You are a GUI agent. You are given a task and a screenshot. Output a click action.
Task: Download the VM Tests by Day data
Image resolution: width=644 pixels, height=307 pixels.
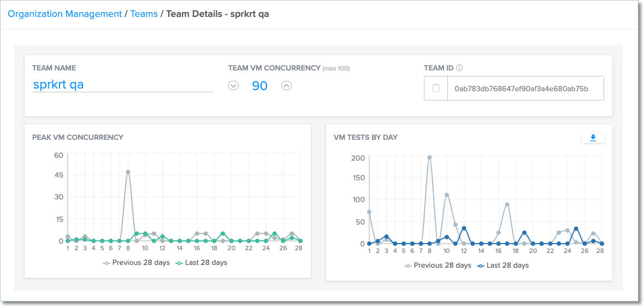[593, 138]
